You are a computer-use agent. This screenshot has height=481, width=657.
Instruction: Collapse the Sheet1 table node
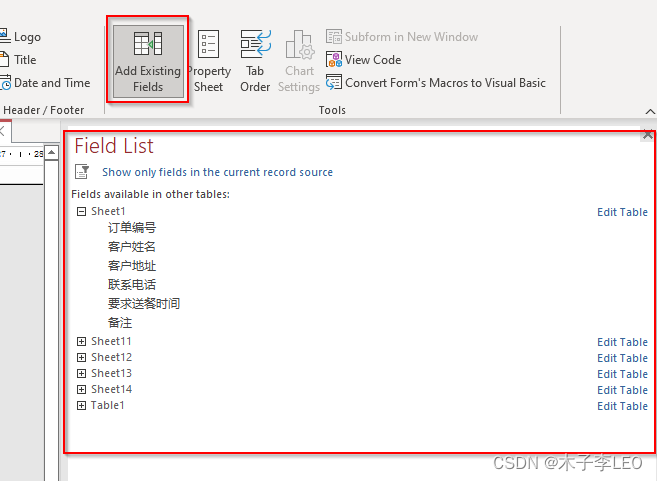(81, 212)
